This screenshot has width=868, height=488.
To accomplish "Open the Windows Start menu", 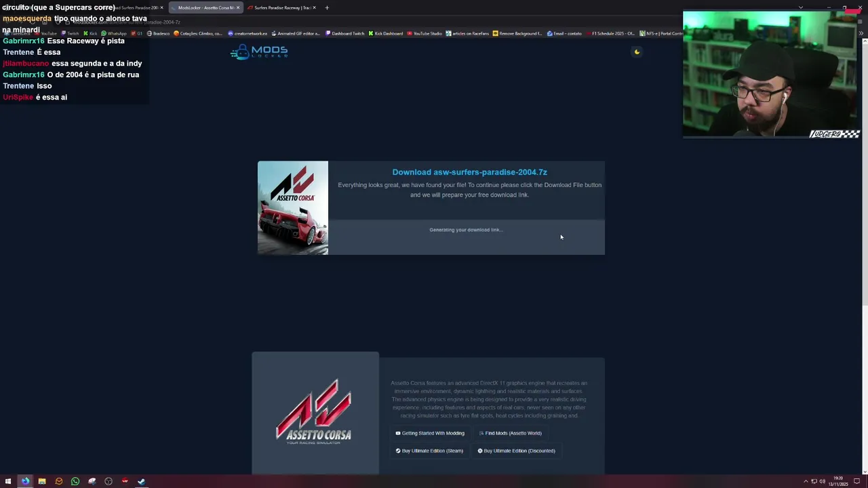I will [x=8, y=481].
